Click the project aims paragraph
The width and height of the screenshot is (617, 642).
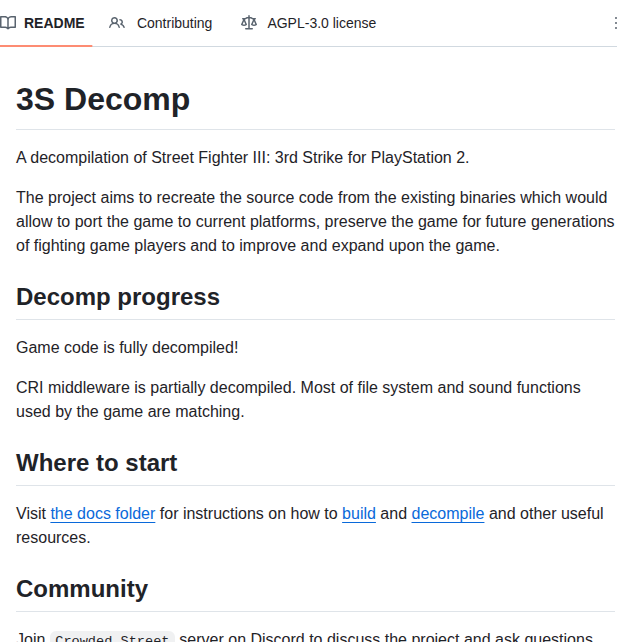click(315, 222)
